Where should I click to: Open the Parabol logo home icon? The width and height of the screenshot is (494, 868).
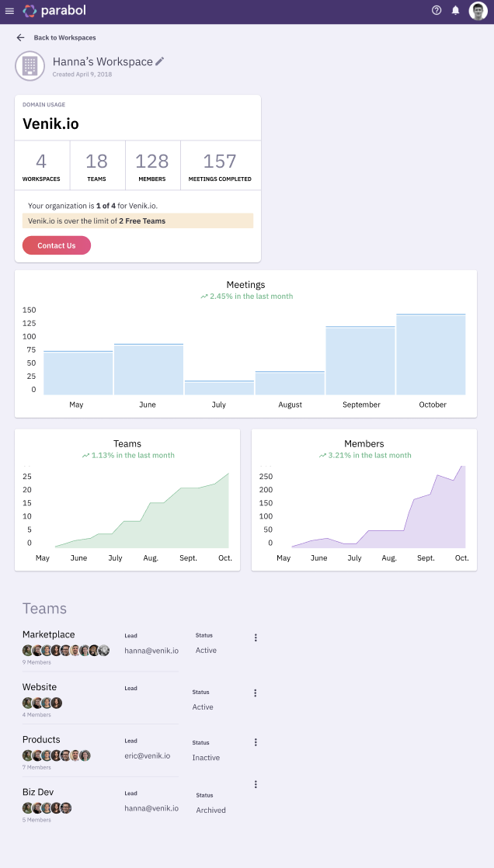coord(29,11)
